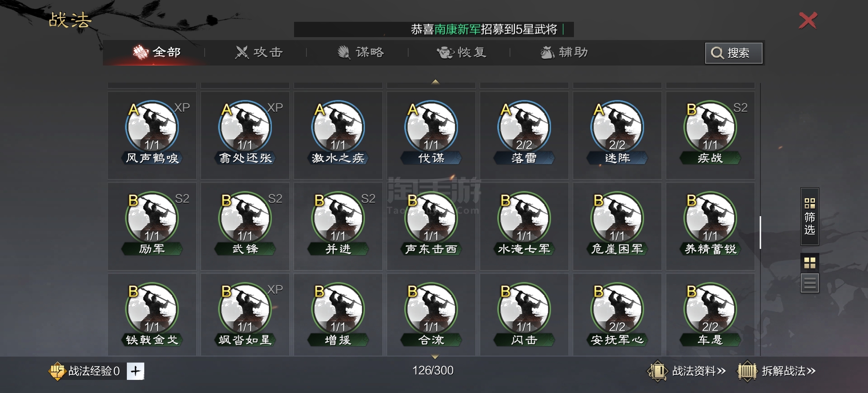Select the 风声鹤唳 tactic icon
868x393 pixels.
click(x=152, y=127)
